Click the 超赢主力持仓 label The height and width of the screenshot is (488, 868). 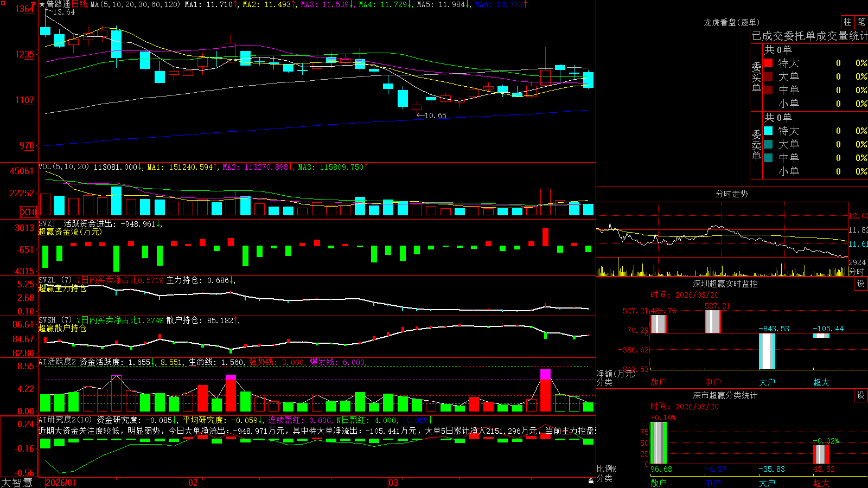[x=62, y=288]
